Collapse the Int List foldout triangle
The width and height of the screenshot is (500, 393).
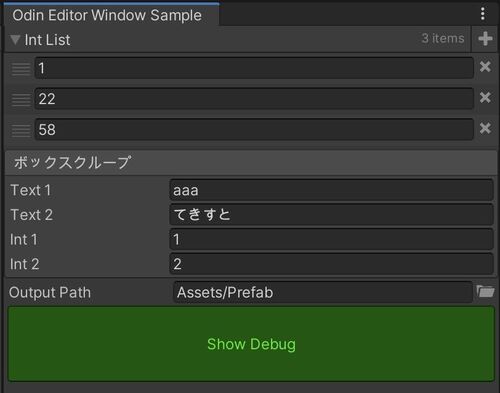(x=15, y=39)
